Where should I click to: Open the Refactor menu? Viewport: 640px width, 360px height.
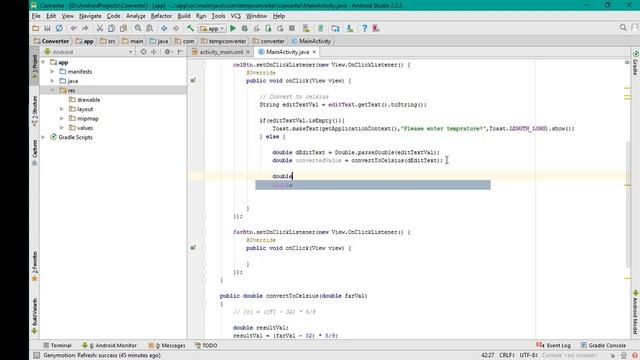(161, 16)
